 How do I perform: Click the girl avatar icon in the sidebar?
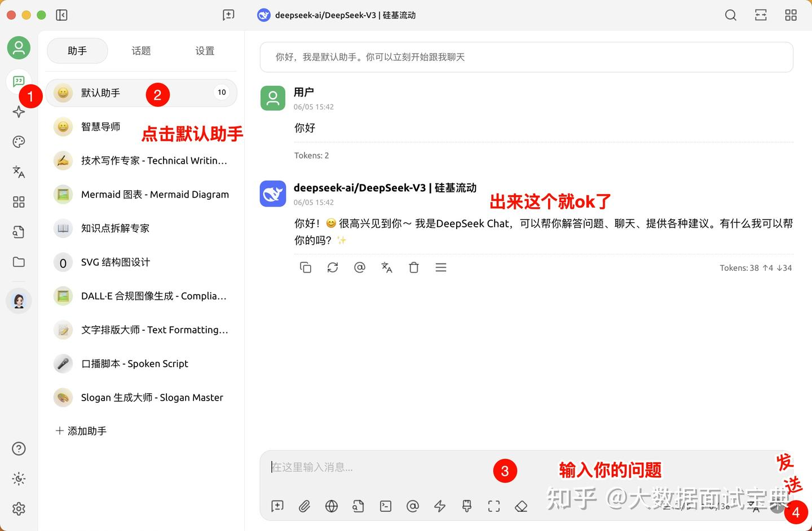pyautogui.click(x=19, y=301)
